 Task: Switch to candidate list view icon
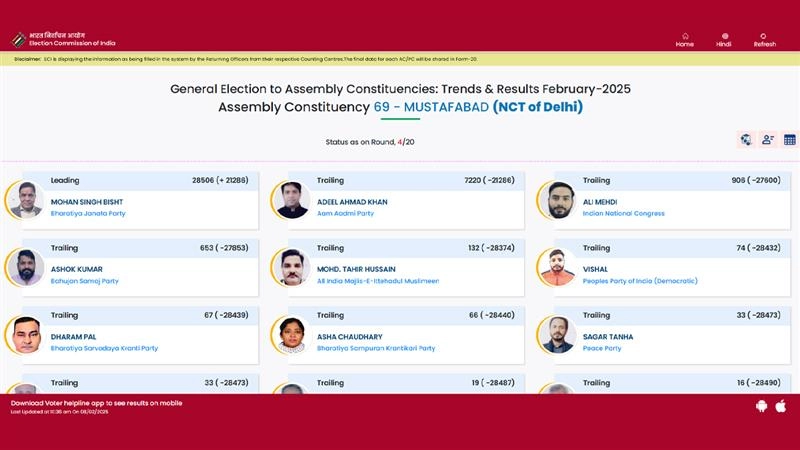click(768, 140)
